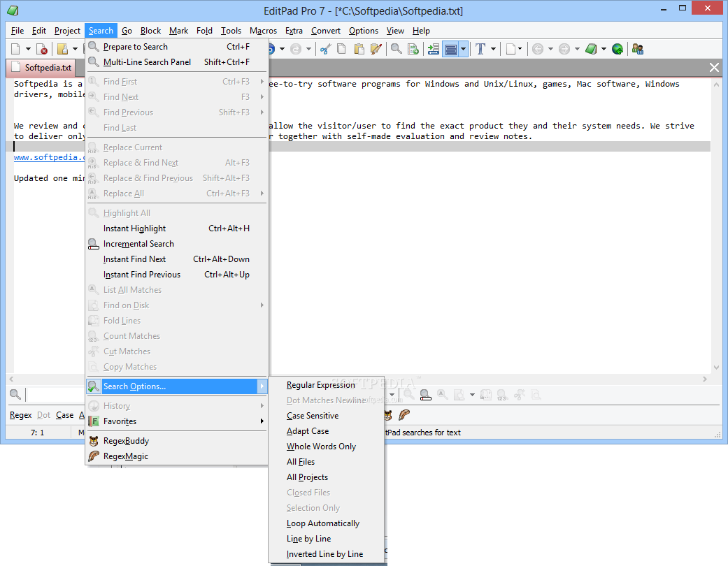Viewport: 728px width, 566px height.
Task: Open the Convert menu
Action: coord(325,31)
